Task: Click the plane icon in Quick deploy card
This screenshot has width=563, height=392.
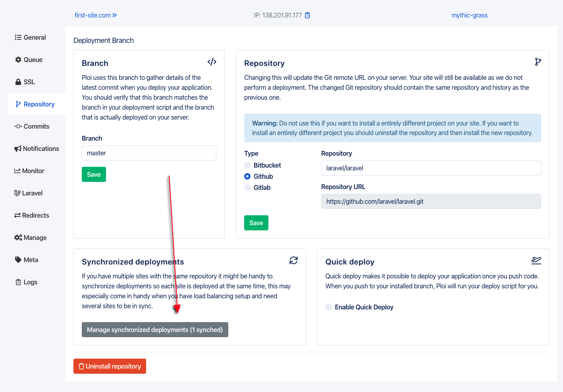Action: (x=536, y=260)
